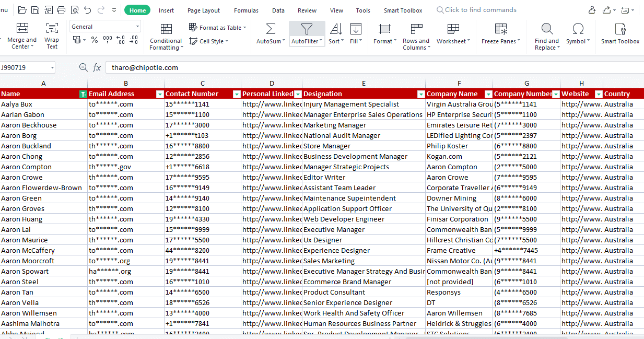Open the Designation filter dropdown
644x339 pixels.
coord(421,94)
